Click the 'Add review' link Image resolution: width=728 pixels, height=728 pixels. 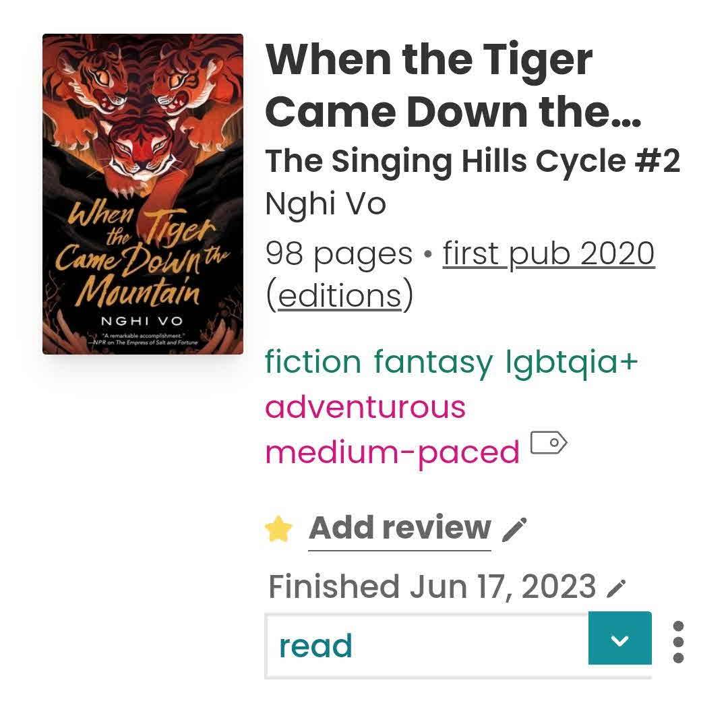[400, 528]
